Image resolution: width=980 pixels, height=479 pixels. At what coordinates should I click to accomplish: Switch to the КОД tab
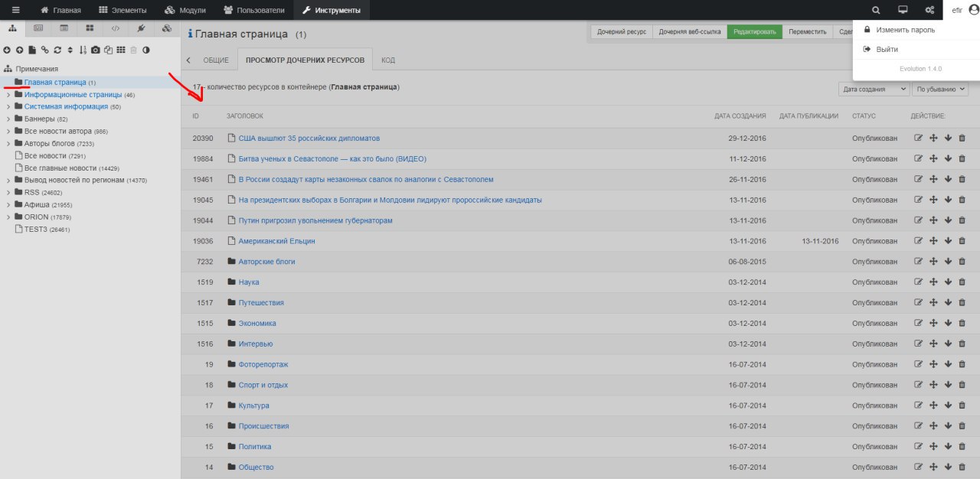(x=388, y=60)
